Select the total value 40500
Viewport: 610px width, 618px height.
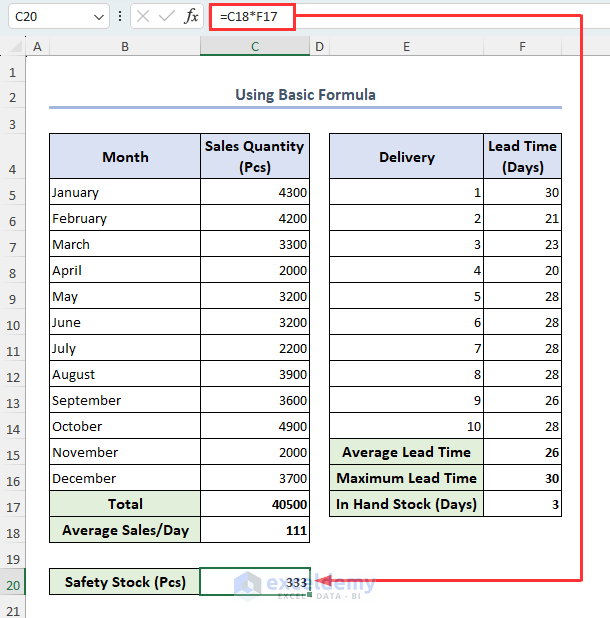pos(255,504)
